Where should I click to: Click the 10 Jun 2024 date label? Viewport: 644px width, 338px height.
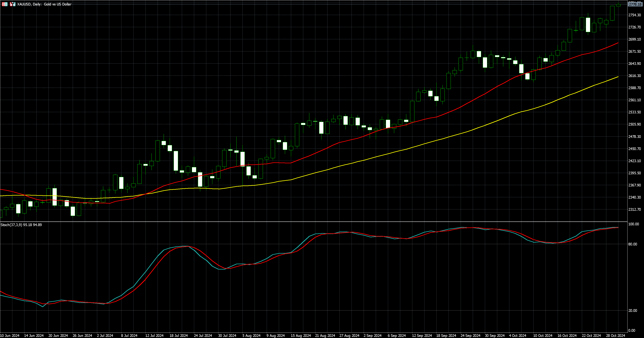click(10, 336)
